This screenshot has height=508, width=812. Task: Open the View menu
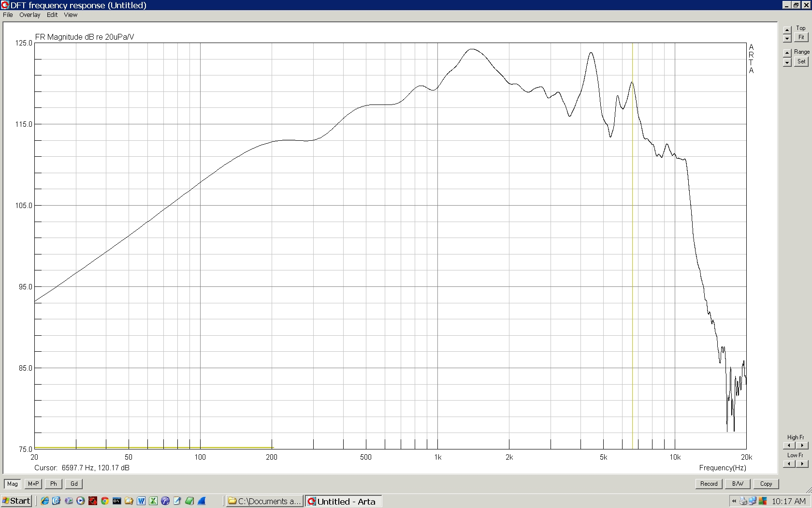[x=71, y=15]
